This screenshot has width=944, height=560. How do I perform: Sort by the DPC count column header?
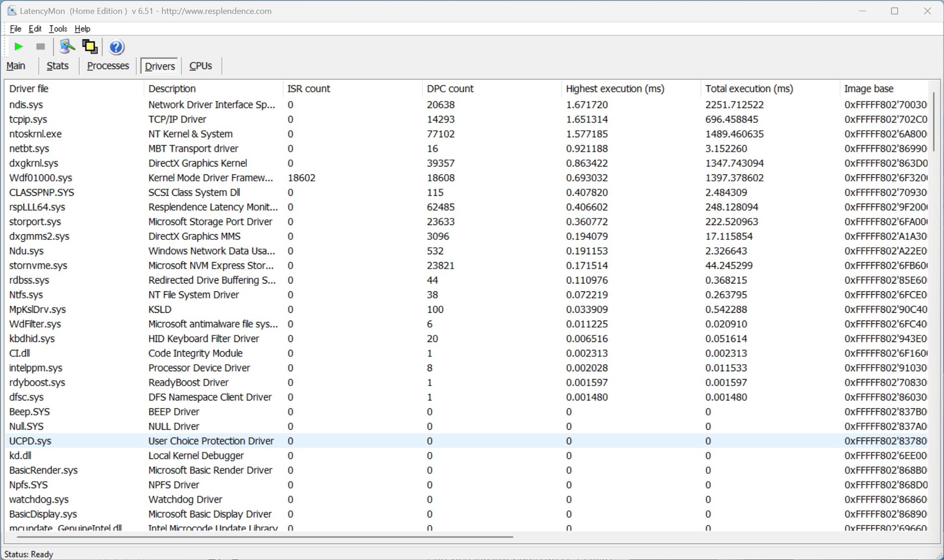click(450, 88)
